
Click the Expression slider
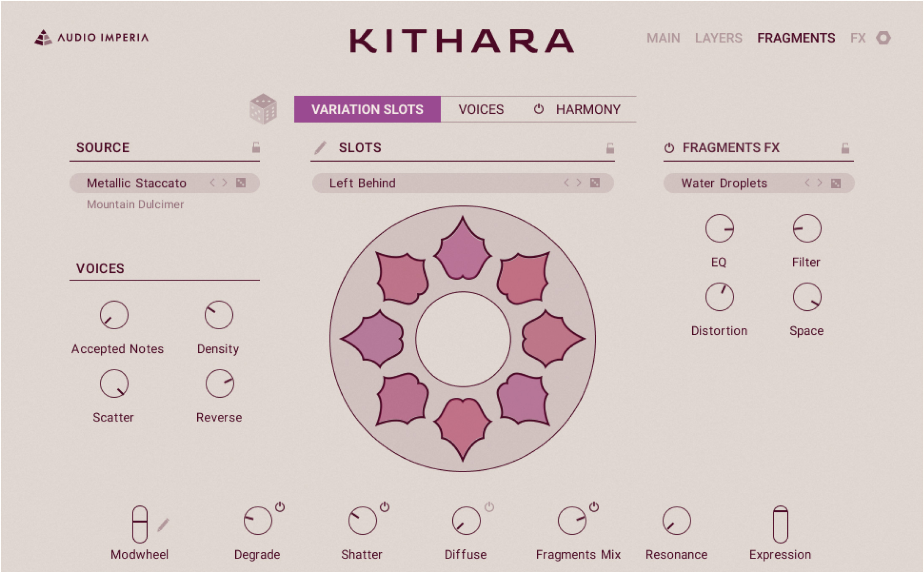click(x=780, y=524)
